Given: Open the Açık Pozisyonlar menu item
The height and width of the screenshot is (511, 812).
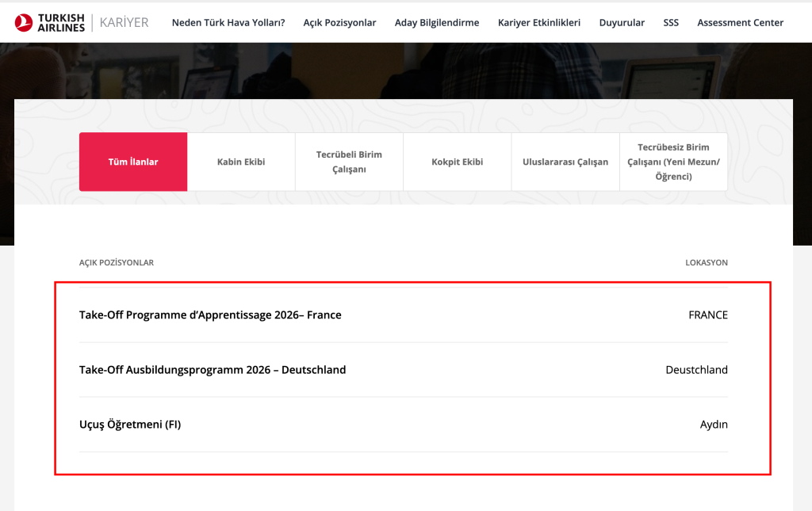Looking at the screenshot, I should coord(339,23).
